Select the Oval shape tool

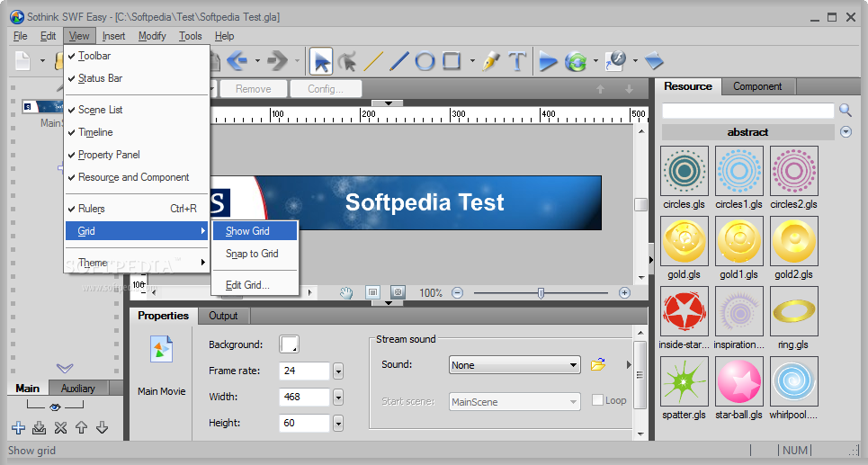[x=425, y=61]
